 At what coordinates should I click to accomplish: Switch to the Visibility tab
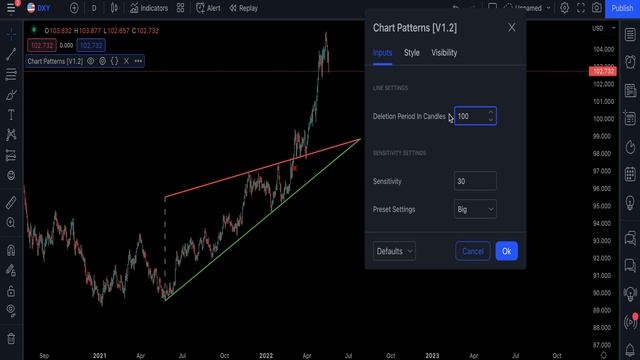pos(444,53)
